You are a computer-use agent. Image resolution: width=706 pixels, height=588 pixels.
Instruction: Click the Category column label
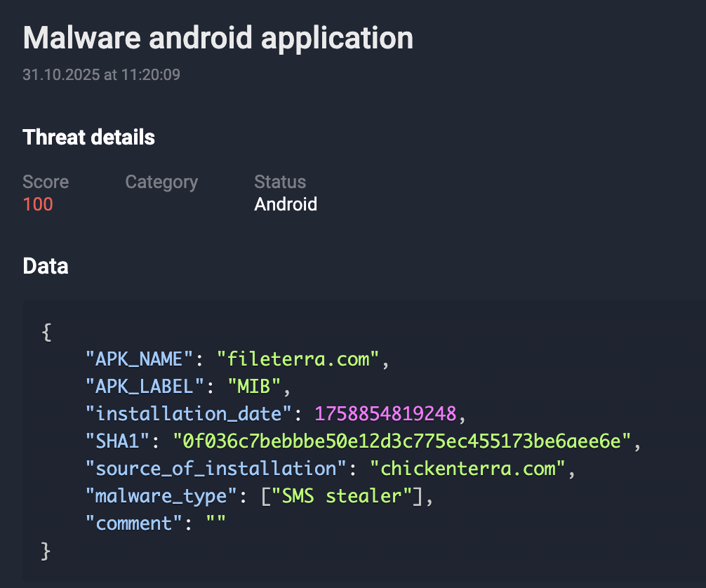tap(161, 182)
